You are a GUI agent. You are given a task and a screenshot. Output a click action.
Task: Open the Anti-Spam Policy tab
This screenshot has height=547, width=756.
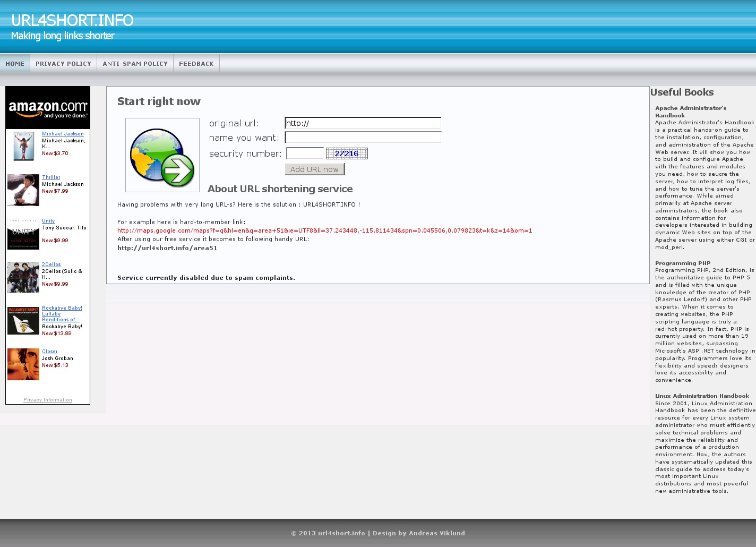coord(135,64)
